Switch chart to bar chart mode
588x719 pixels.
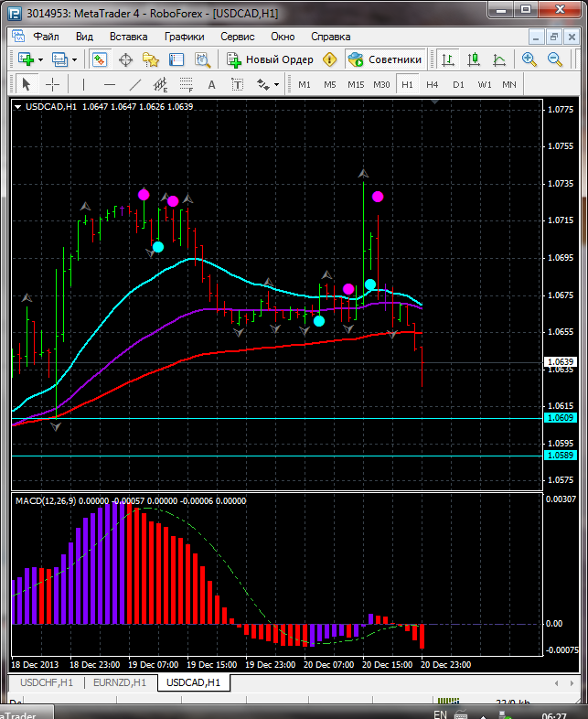[x=448, y=59]
